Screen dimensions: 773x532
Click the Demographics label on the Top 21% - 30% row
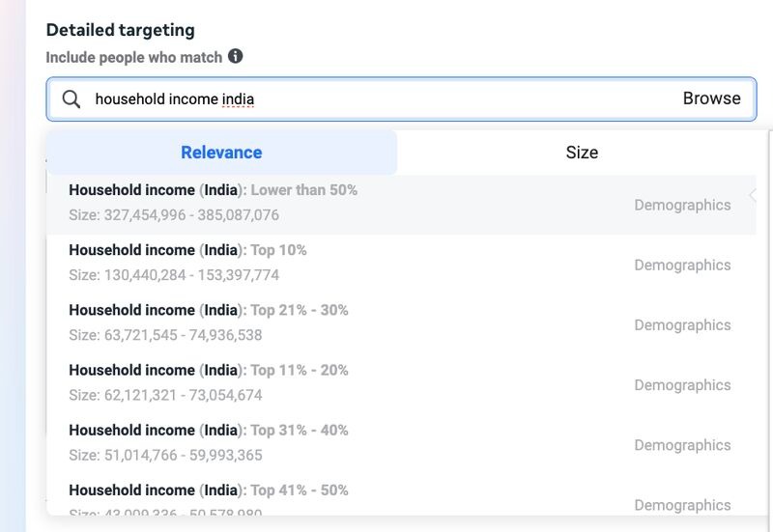click(x=682, y=324)
